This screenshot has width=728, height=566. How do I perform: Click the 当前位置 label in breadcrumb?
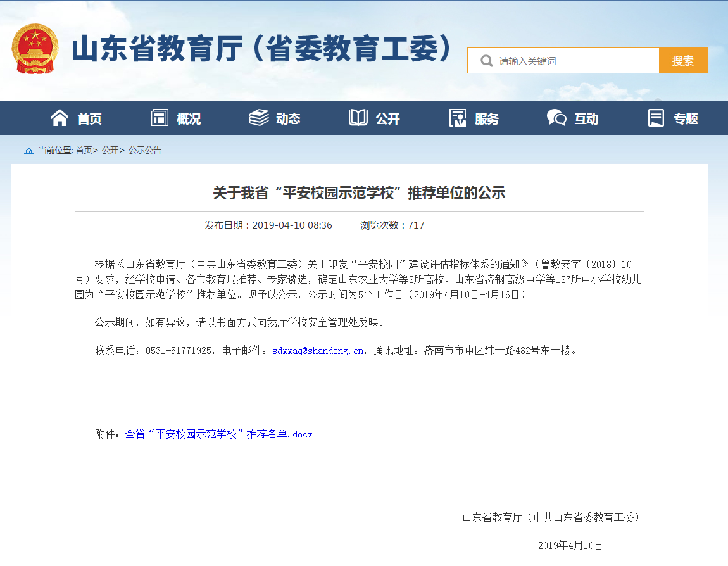pyautogui.click(x=55, y=151)
